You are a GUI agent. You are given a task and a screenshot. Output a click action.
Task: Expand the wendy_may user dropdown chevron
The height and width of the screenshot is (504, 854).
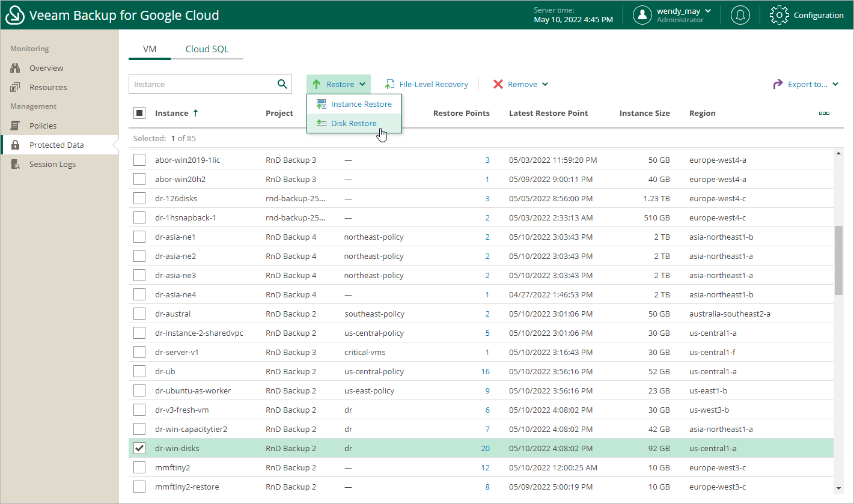[708, 11]
